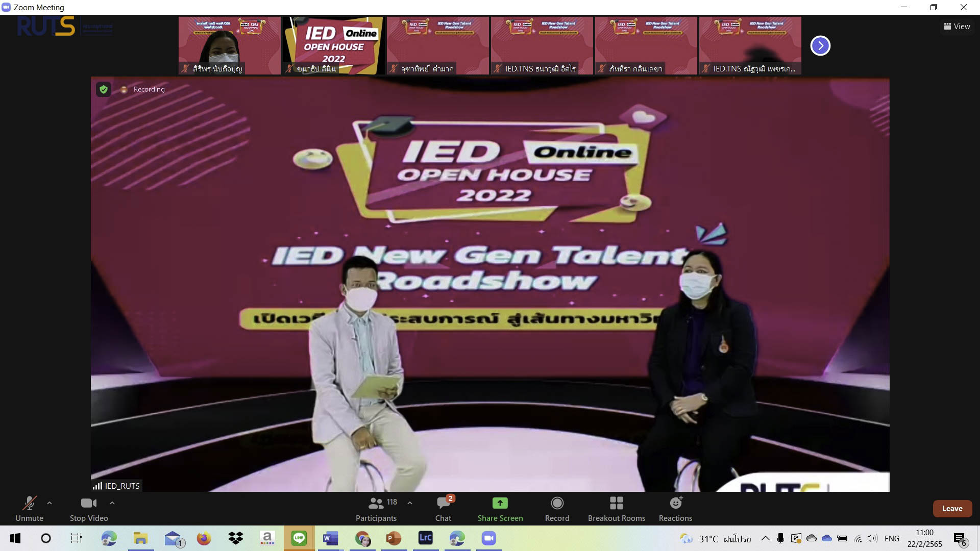980x551 pixels.
Task: Select thumbnail of ขนาธิป ลีนิน
Action: coord(334,45)
